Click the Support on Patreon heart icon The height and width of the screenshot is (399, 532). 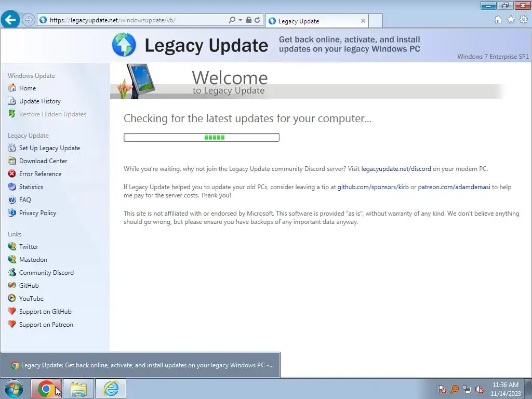tap(12, 324)
